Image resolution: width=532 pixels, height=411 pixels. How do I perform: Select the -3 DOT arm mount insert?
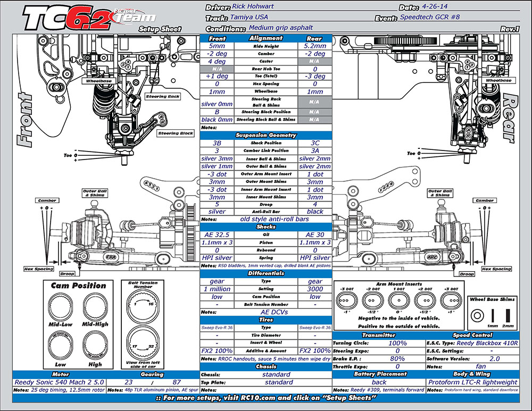pos(346,300)
